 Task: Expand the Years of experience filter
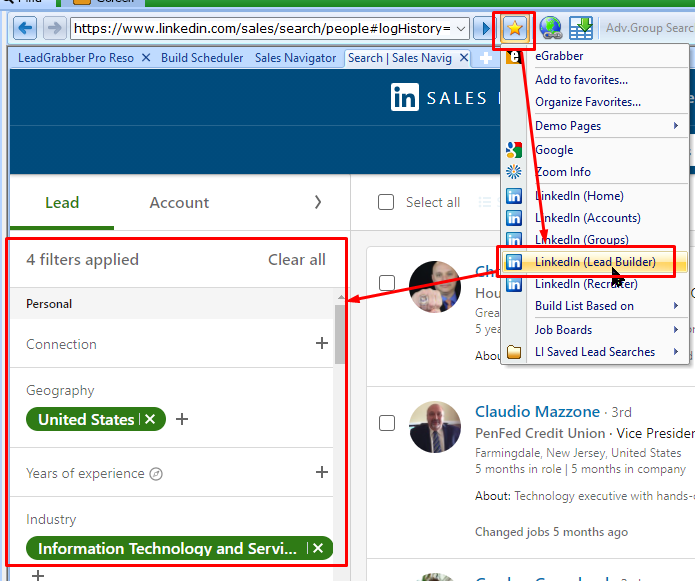click(x=322, y=472)
